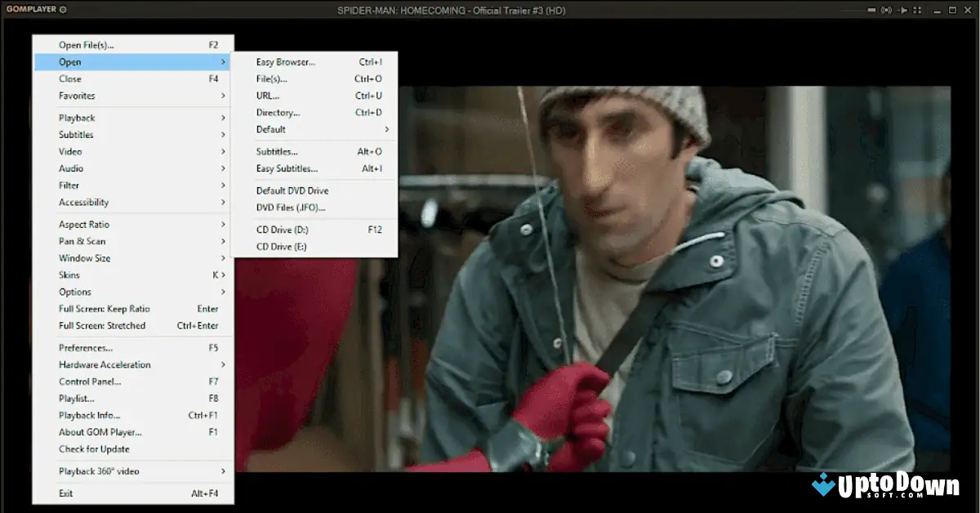The height and width of the screenshot is (513, 980).
Task: Click the GOMPLAYER logo in the title bar
Action: (x=31, y=10)
